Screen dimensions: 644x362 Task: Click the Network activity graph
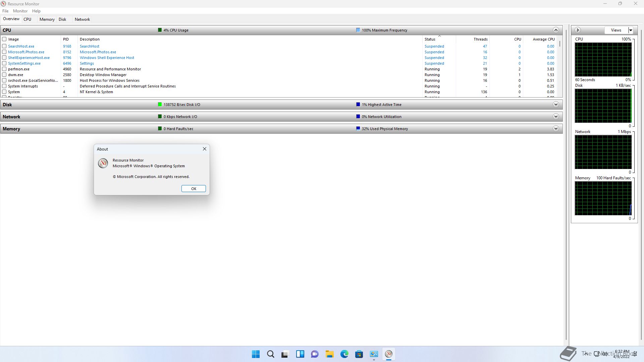603,152
